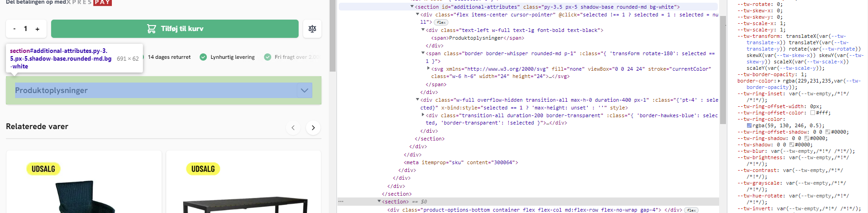Click the Lynhurtig levering checkmark icon
This screenshot has width=868, height=213.
[x=203, y=57]
